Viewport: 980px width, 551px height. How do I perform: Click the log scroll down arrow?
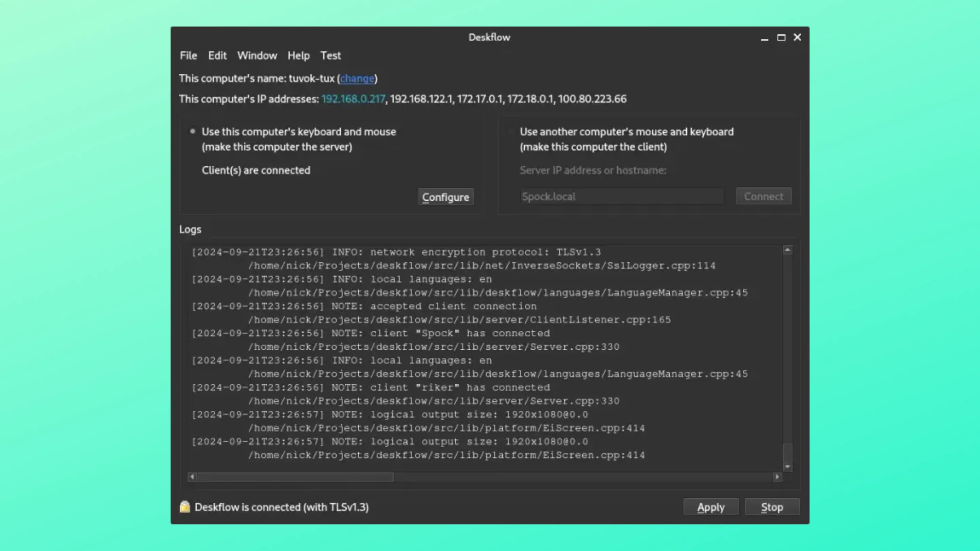(x=787, y=466)
